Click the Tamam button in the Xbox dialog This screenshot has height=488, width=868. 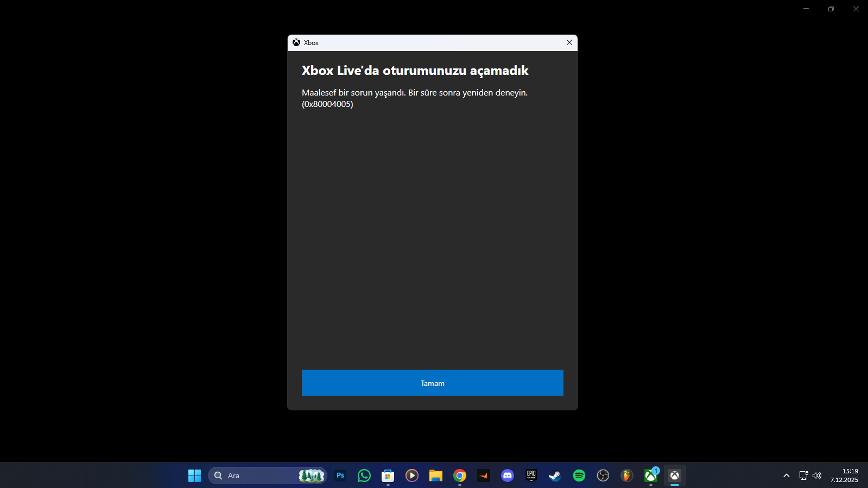coord(432,383)
